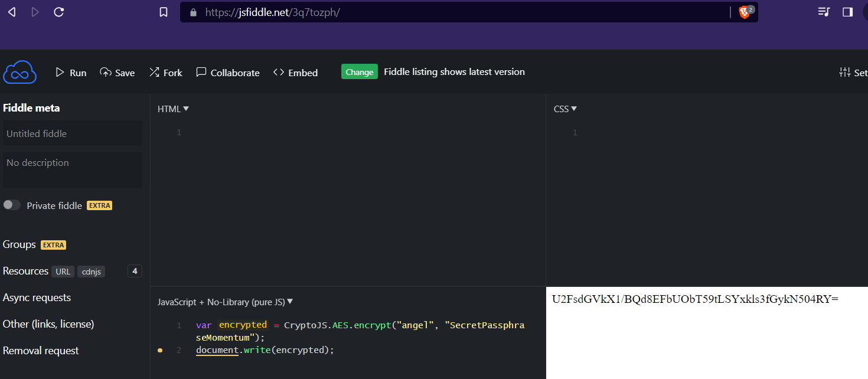Save the fiddle with the Save icon
Image resolution: width=868 pixels, height=379 pixels.
pos(105,72)
